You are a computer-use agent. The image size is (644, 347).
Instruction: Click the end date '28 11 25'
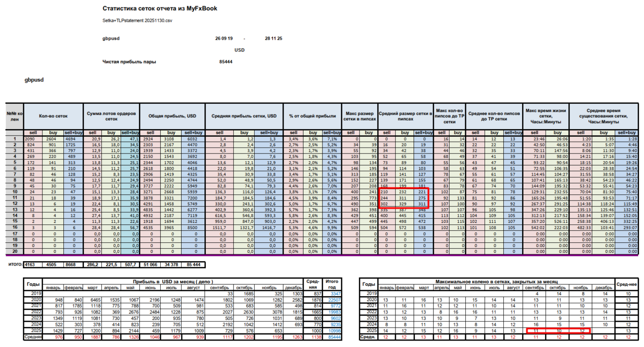[x=273, y=38]
